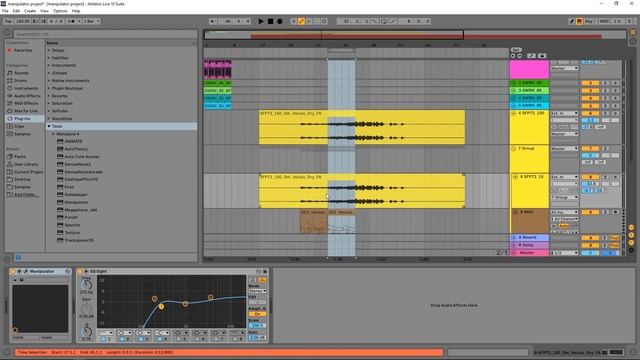Click the Key map mode button
Image resolution: width=640 pixels, height=360 pixels.
tap(589, 21)
